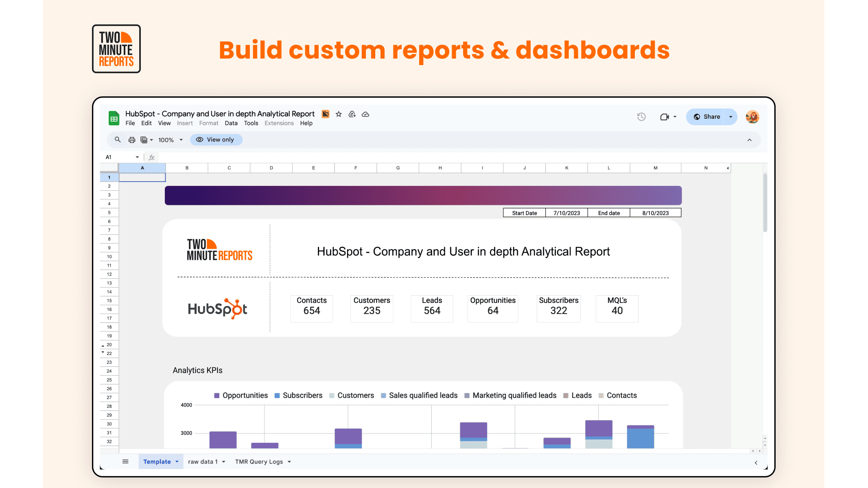Click the cloud document status icon
Screen dimensions: 868x488
pyautogui.click(x=365, y=114)
